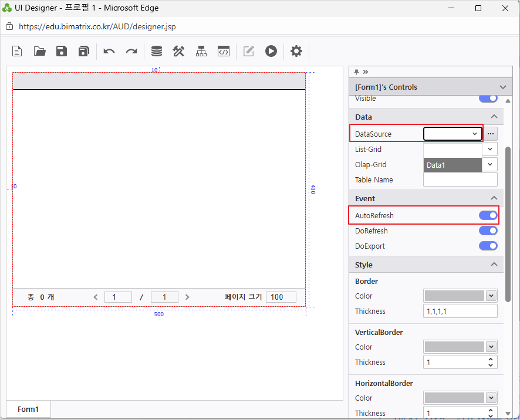520x420 pixels.
Task: Toggle the DoRefresh switch
Action: 488,231
